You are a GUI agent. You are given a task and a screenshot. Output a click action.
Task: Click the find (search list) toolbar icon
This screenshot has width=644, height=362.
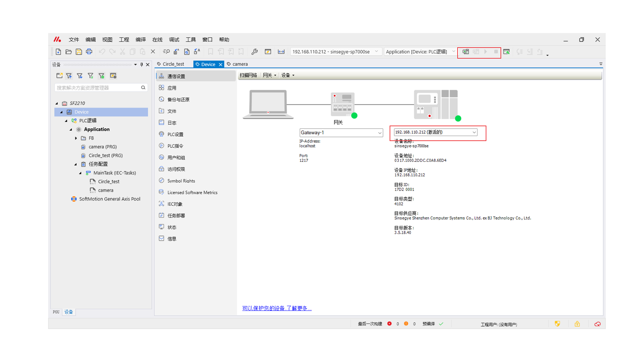[166, 52]
